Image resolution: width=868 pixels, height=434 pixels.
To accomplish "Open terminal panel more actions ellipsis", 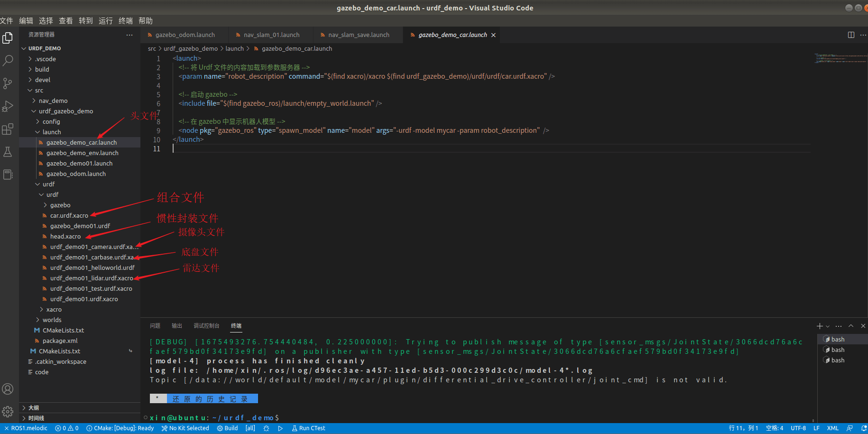I will [839, 326].
